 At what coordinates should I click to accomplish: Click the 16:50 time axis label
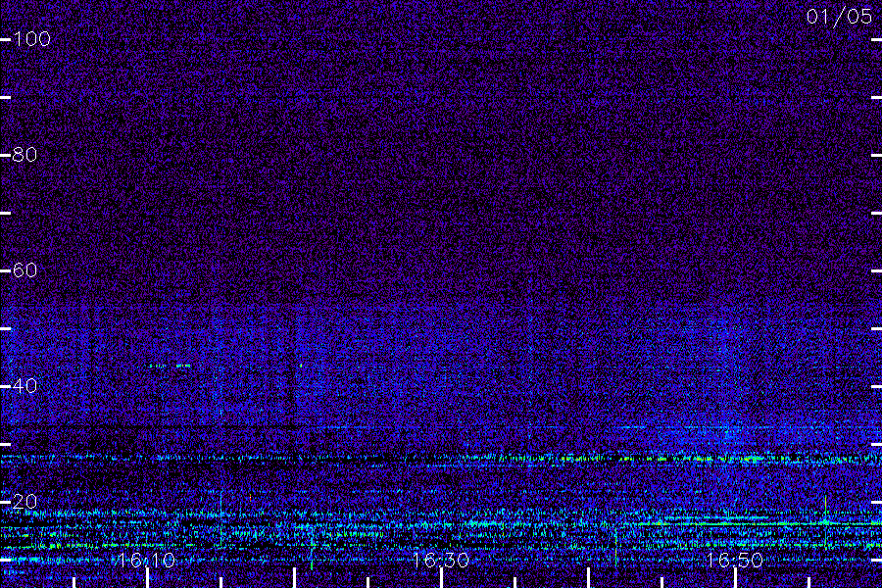point(735,561)
